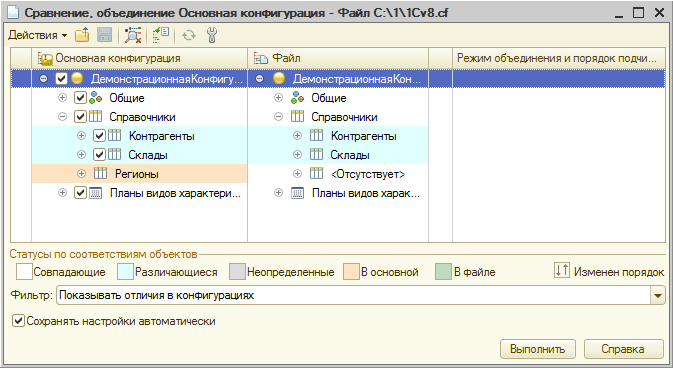Uncheck the ДемонстрационнаяКонфигурация root checkbox

coord(61,79)
